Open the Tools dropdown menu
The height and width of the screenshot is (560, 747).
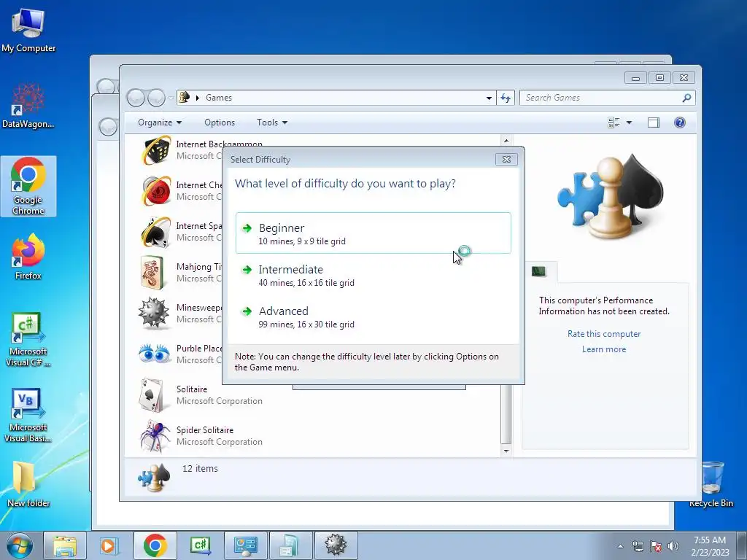(x=272, y=122)
